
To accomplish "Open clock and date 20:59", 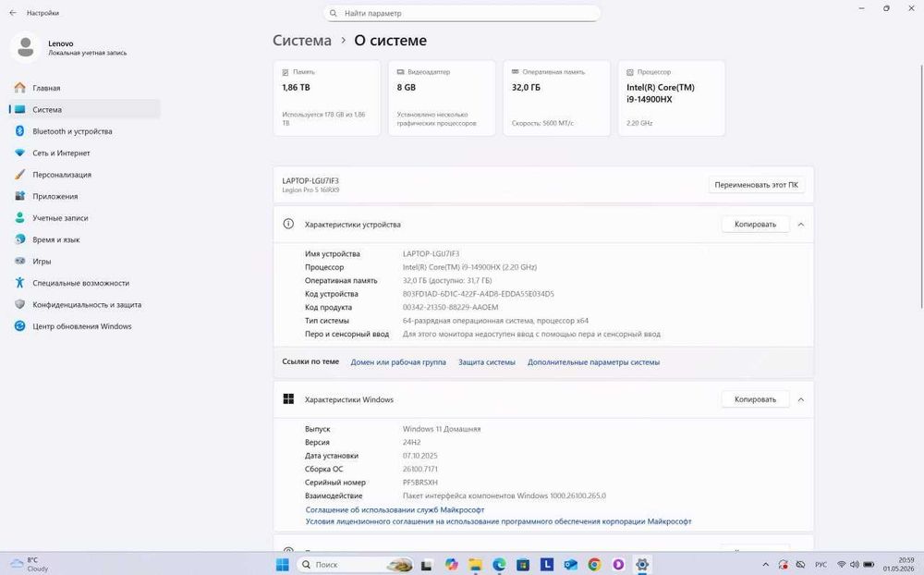I will (899, 565).
